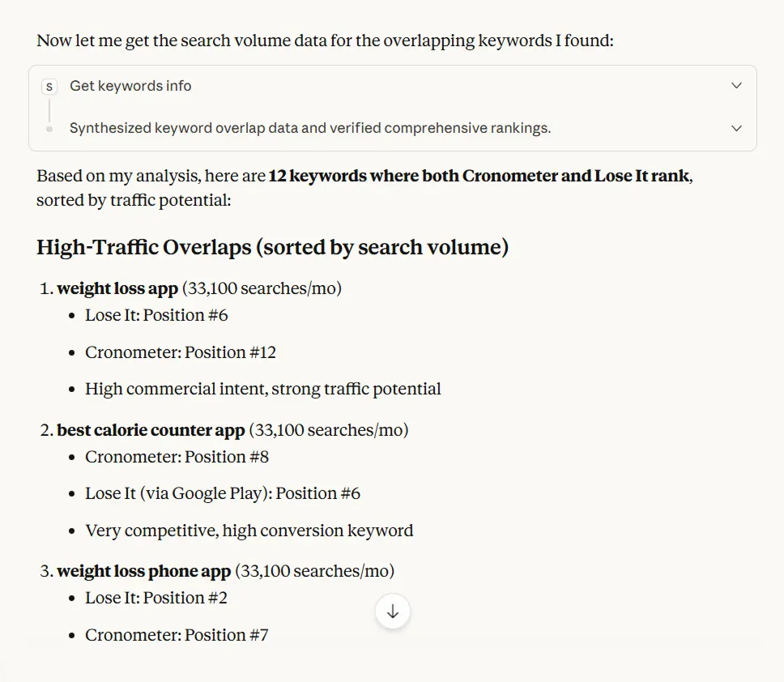Click the "Lose It (via Google Play)" bullet
Image resolution: width=784 pixels, height=682 pixels.
pos(222,493)
